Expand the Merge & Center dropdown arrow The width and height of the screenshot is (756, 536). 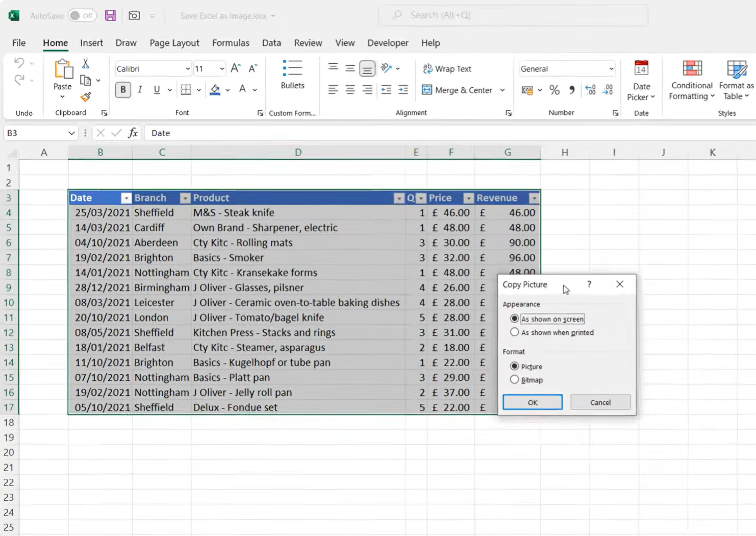click(502, 90)
